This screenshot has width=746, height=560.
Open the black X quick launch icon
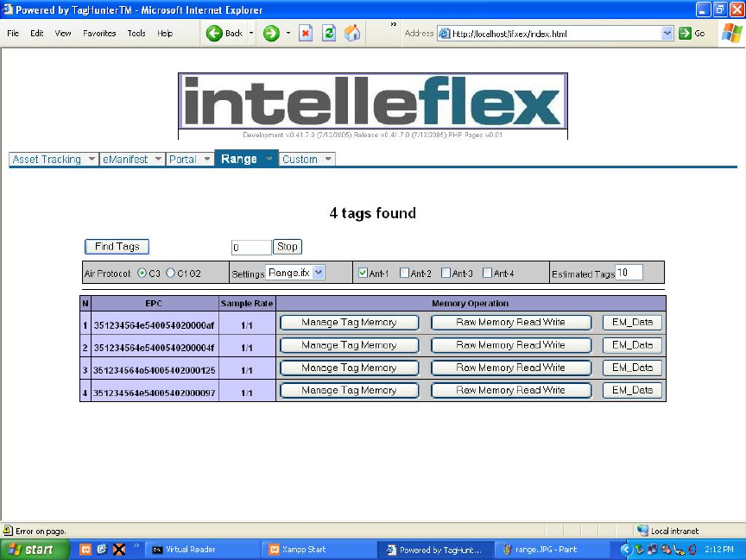tap(119, 550)
